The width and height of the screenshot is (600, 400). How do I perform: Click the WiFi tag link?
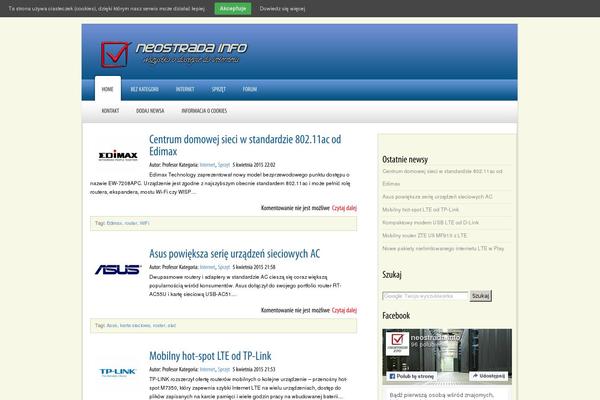click(144, 223)
